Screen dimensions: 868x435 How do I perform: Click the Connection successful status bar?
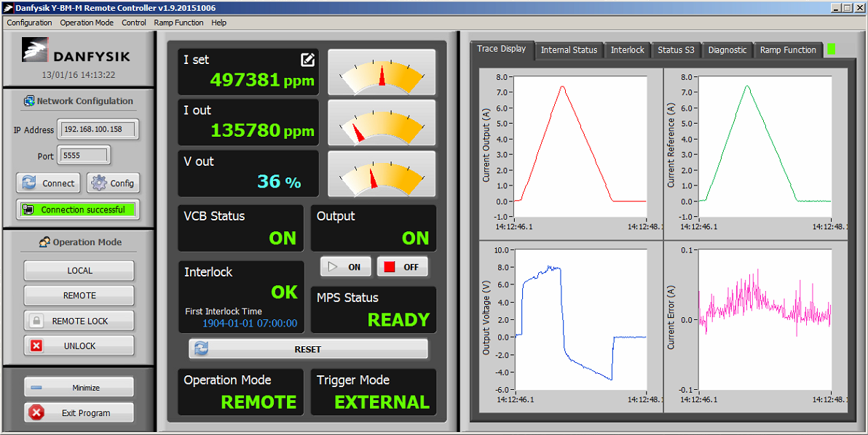[77, 210]
